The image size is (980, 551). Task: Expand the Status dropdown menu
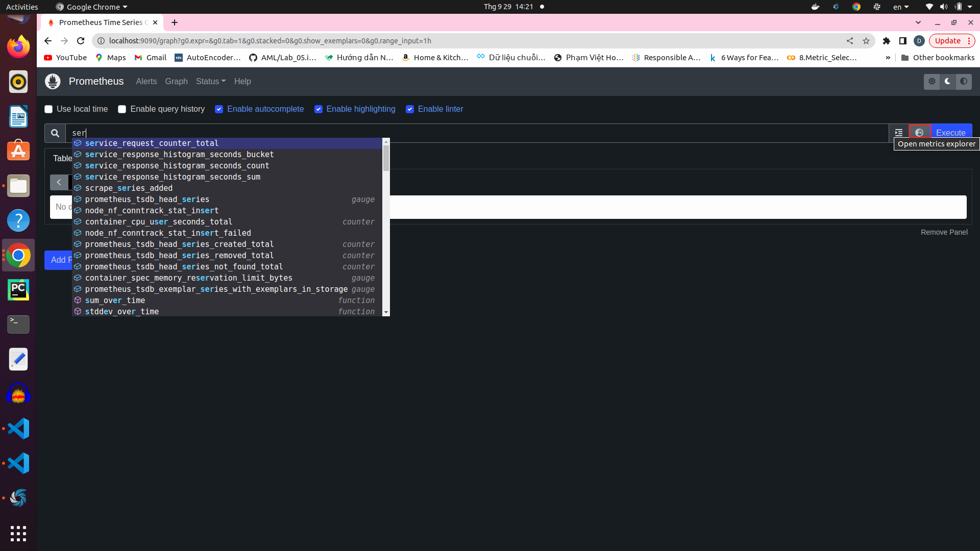tap(210, 82)
